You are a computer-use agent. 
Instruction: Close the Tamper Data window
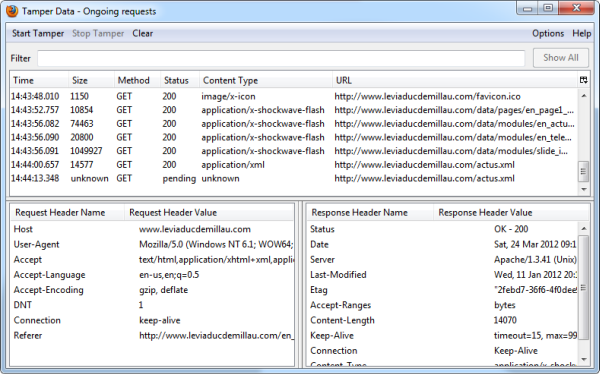(x=576, y=8)
